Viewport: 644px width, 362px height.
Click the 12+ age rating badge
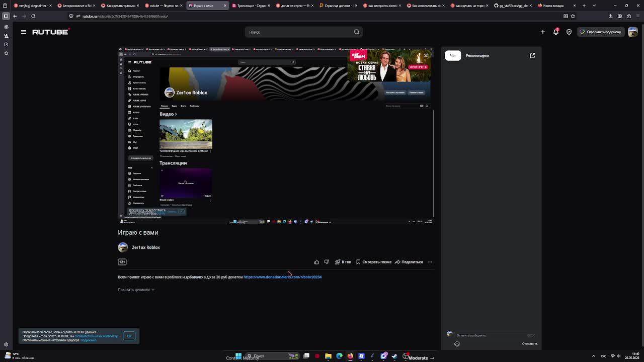tap(122, 262)
